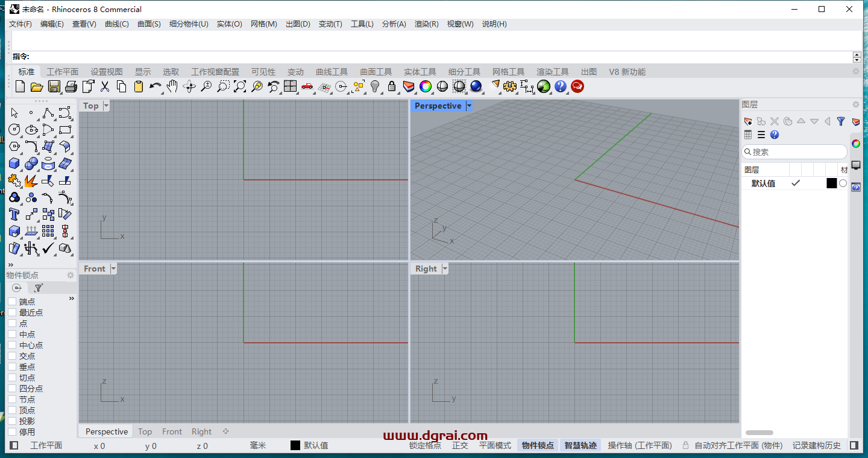The image size is (868, 458).
Task: Click the layer filter funnel icon
Action: pyautogui.click(x=841, y=121)
